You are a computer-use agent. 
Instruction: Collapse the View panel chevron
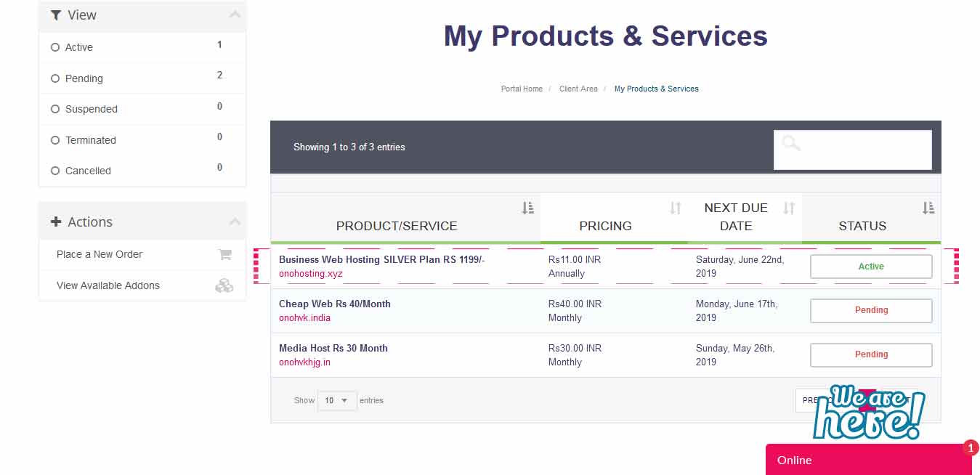click(235, 15)
